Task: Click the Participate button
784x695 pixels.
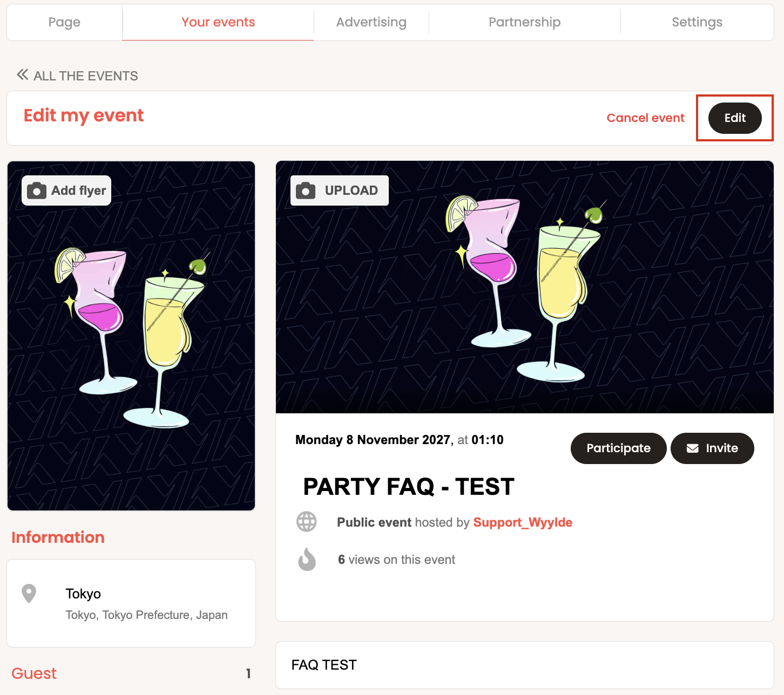Action: [618, 448]
